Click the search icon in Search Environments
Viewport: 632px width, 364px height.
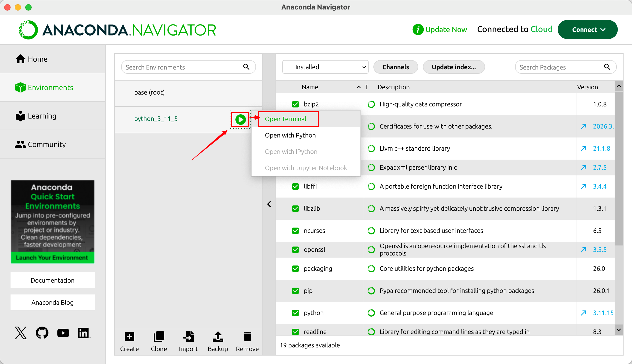click(x=246, y=67)
